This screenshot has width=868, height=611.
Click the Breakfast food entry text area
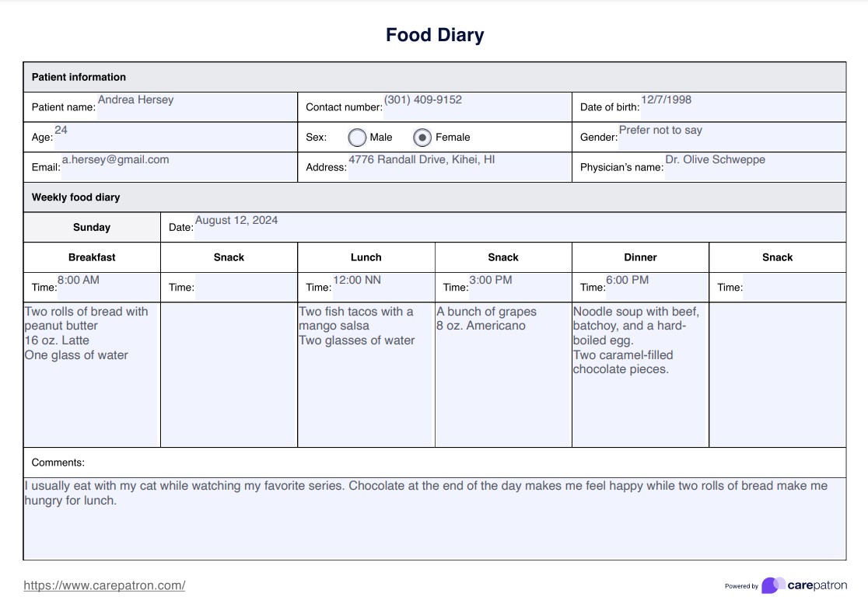click(92, 375)
